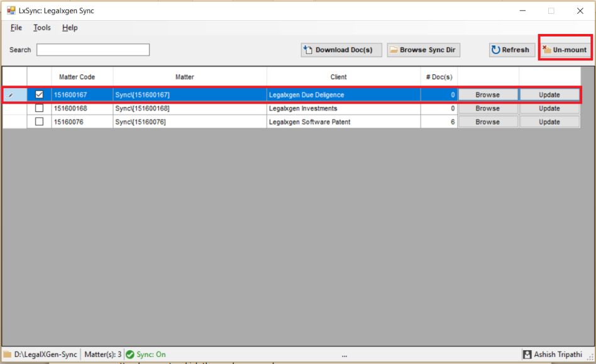Image resolution: width=596 pixels, height=364 pixels.
Task: Tick the checkbox for matter 15160076
Action: tap(39, 122)
